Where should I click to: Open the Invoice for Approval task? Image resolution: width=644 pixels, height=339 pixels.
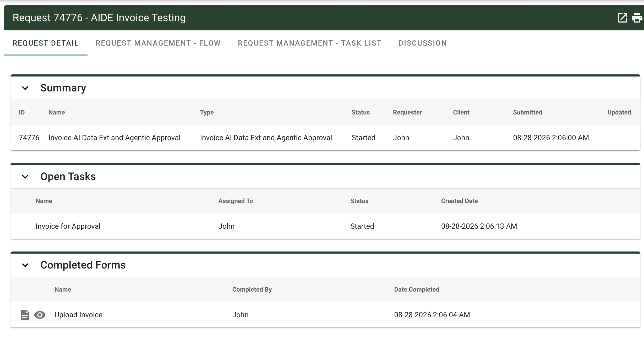(x=68, y=226)
